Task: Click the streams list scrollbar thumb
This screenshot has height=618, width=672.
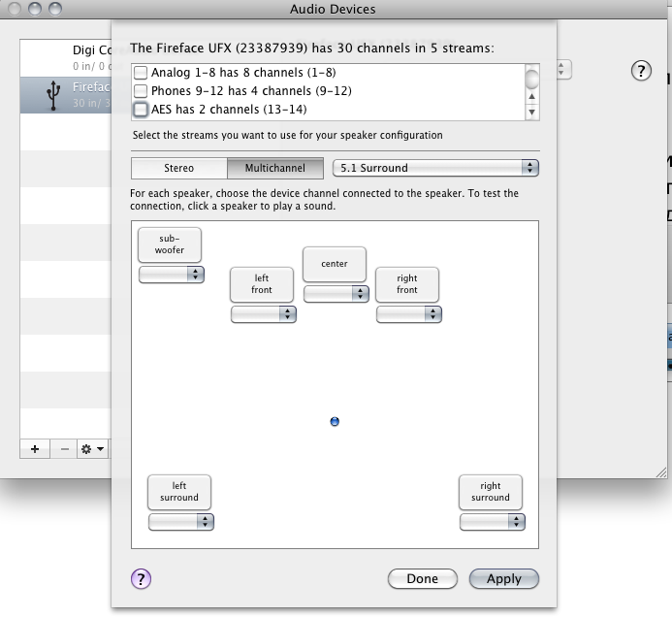Action: [531, 79]
